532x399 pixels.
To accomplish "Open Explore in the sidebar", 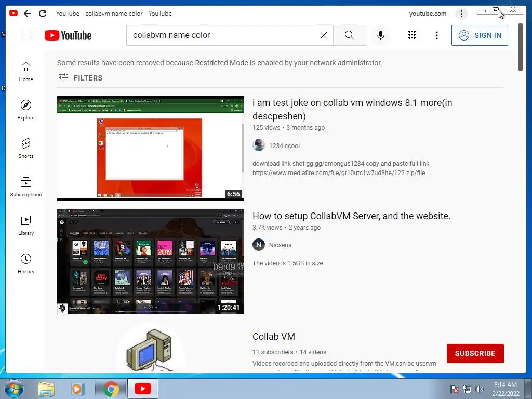I will pos(26,110).
